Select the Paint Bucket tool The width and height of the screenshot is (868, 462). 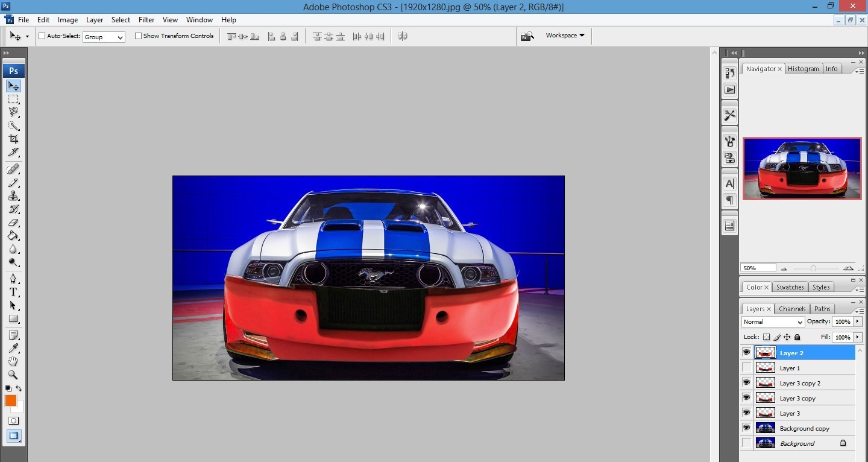pos(13,235)
